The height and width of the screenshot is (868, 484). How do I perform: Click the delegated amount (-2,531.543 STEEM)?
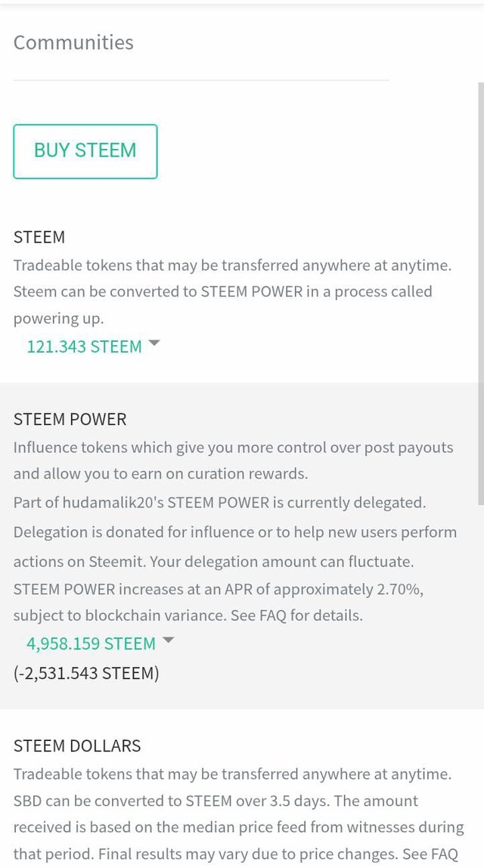(x=86, y=673)
